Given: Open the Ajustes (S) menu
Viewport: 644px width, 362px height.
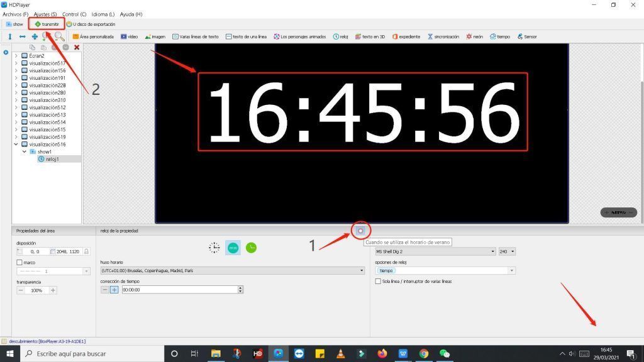Looking at the screenshot, I should pyautogui.click(x=45, y=14).
